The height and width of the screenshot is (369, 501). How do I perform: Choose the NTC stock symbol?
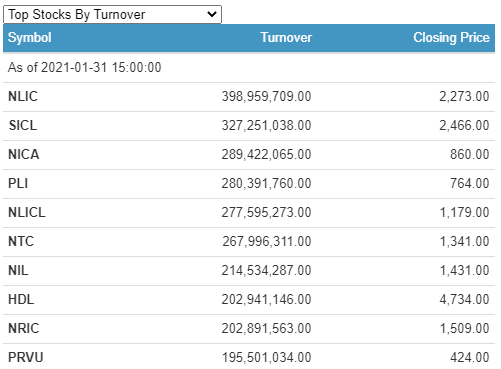click(21, 241)
